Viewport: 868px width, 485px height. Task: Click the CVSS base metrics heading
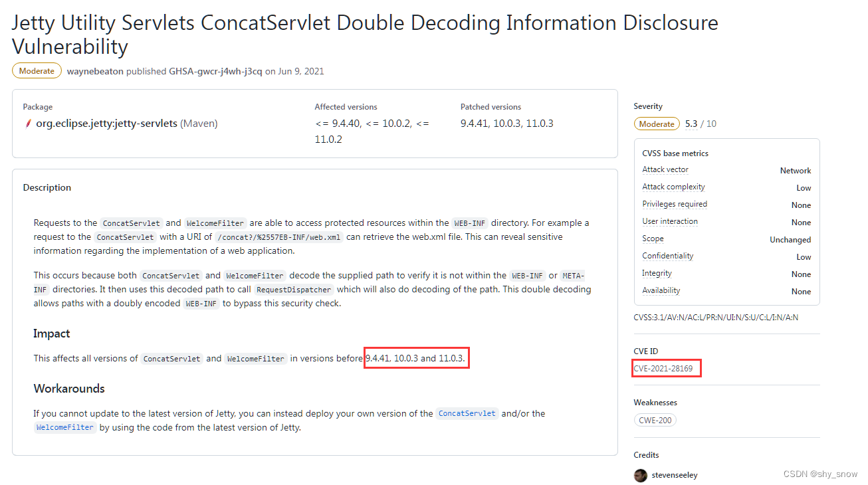click(x=675, y=153)
